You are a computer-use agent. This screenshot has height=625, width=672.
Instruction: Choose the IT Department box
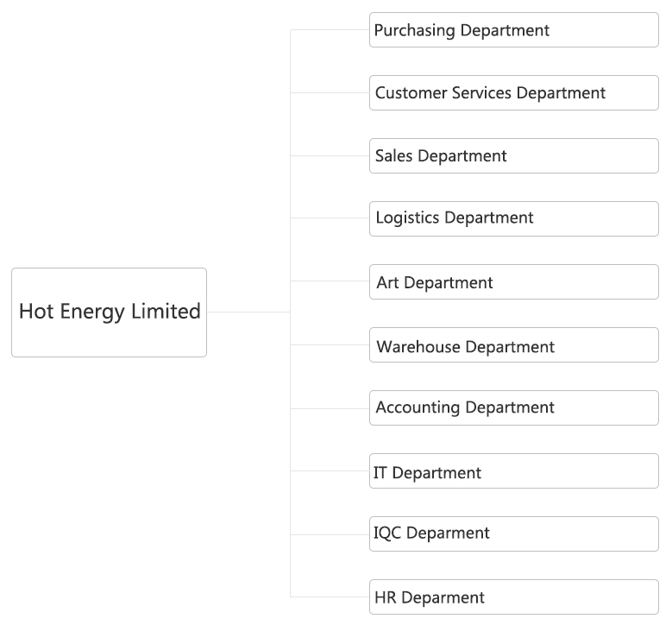click(x=514, y=471)
